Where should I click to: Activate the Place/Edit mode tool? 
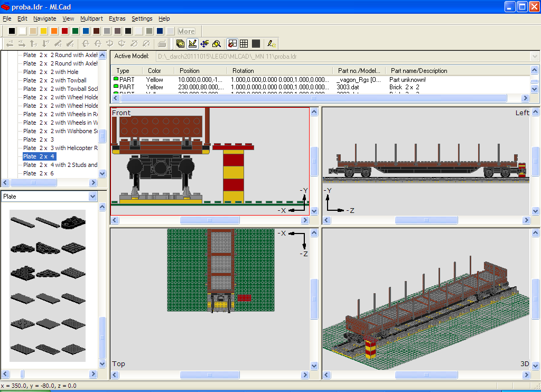192,44
